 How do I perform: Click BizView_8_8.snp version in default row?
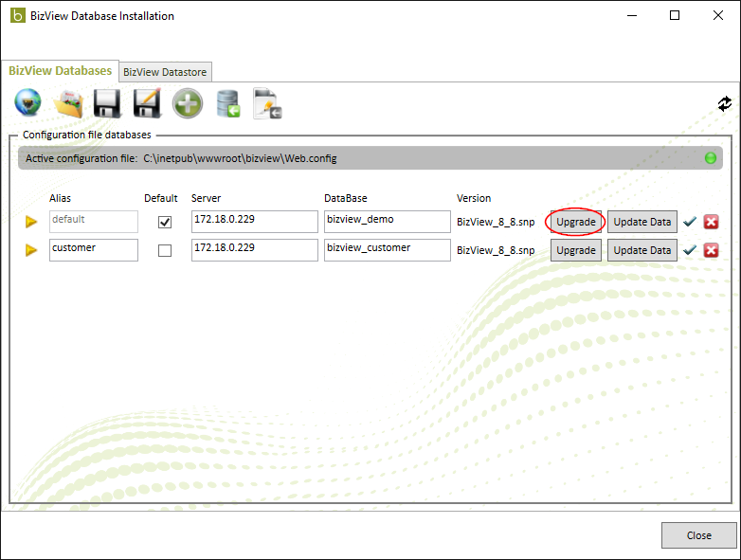(x=496, y=222)
